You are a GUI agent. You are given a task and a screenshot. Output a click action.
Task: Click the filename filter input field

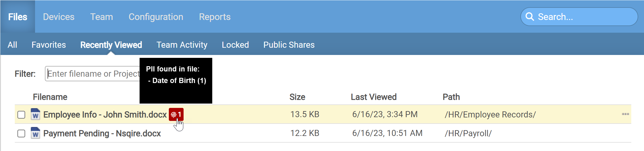point(93,74)
